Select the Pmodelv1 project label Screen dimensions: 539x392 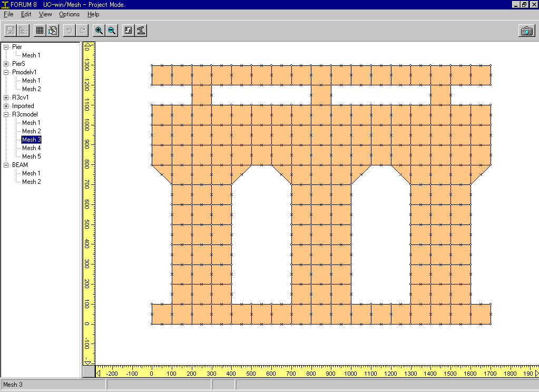pos(24,72)
